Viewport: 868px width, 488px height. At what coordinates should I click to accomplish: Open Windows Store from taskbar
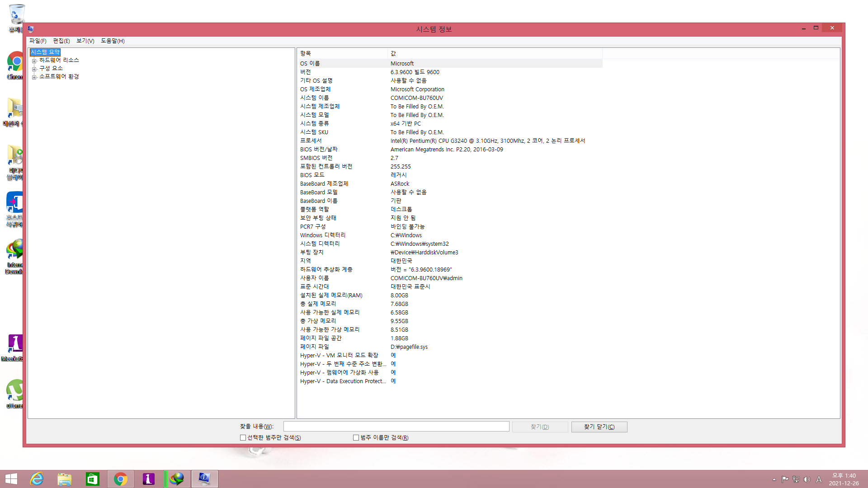pyautogui.click(x=93, y=479)
